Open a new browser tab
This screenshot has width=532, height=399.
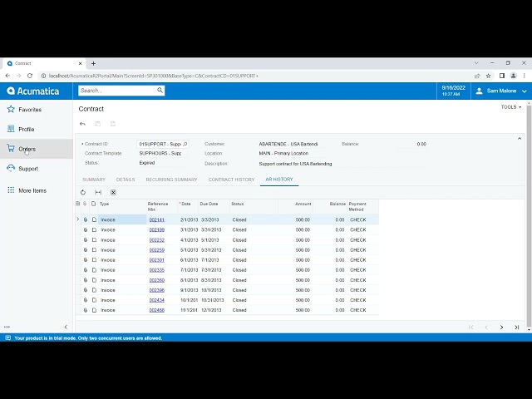pos(93,63)
